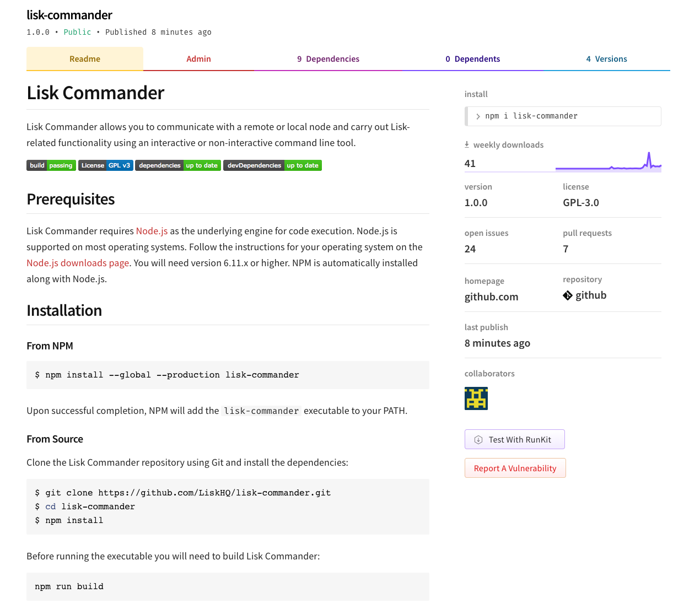Open the github repository link
This screenshot has height=609, width=700.
pyautogui.click(x=591, y=295)
